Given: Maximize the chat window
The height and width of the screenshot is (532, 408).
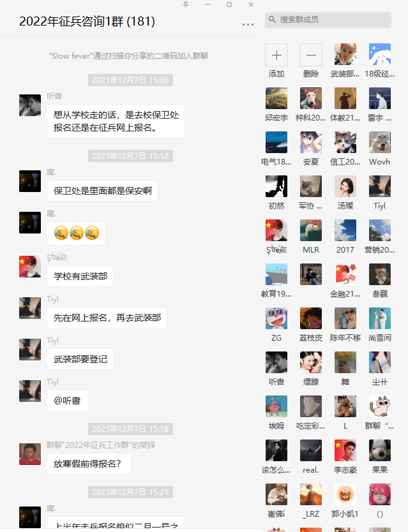Looking at the screenshot, I should pos(229,4).
